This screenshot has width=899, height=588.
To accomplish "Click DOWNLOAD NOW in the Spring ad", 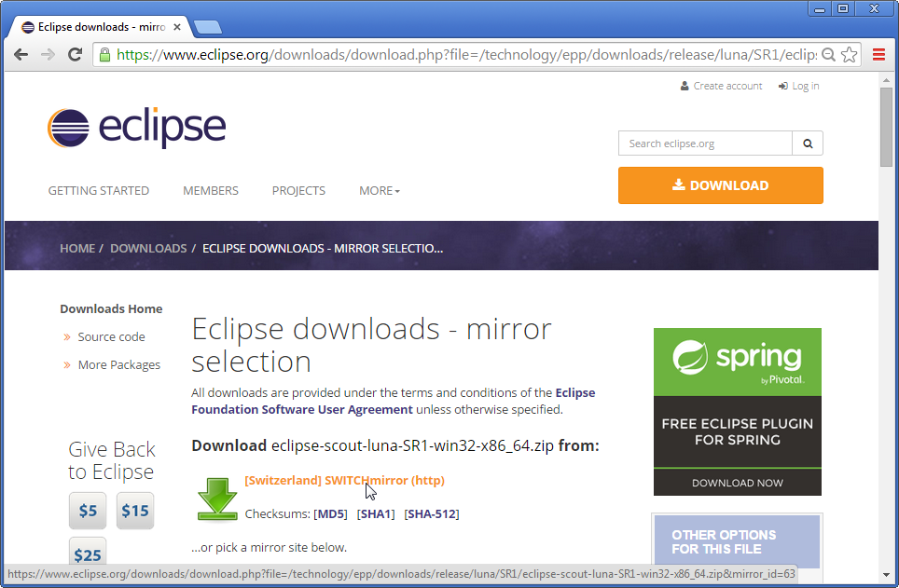I will click(x=738, y=483).
